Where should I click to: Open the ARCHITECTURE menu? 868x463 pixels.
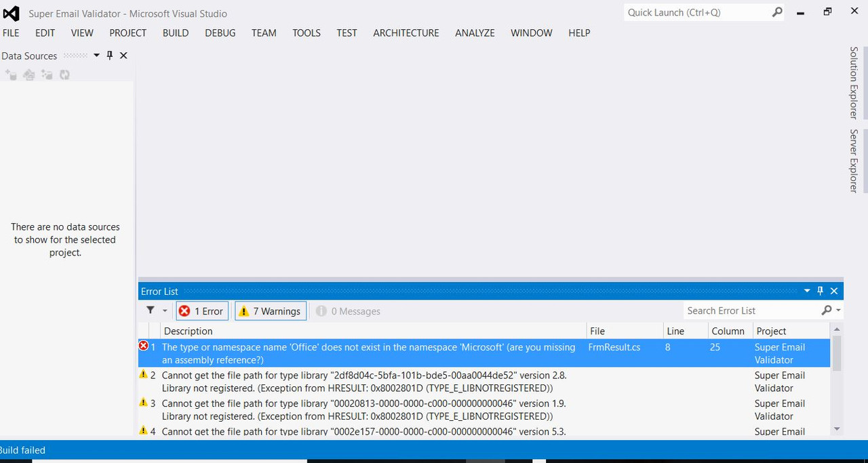point(406,33)
